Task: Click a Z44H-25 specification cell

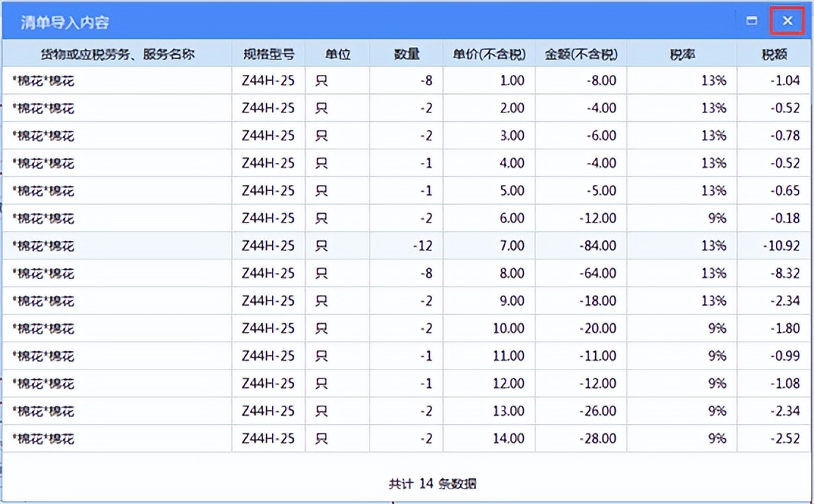Action: pyautogui.click(x=267, y=81)
